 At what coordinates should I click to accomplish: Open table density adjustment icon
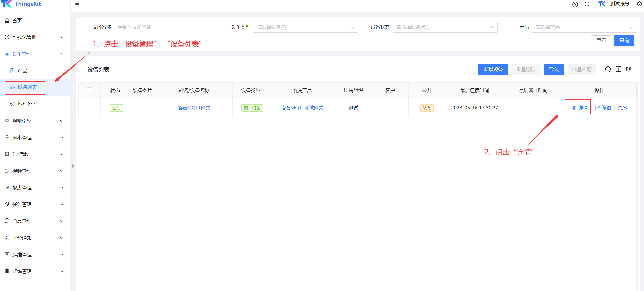click(618, 69)
